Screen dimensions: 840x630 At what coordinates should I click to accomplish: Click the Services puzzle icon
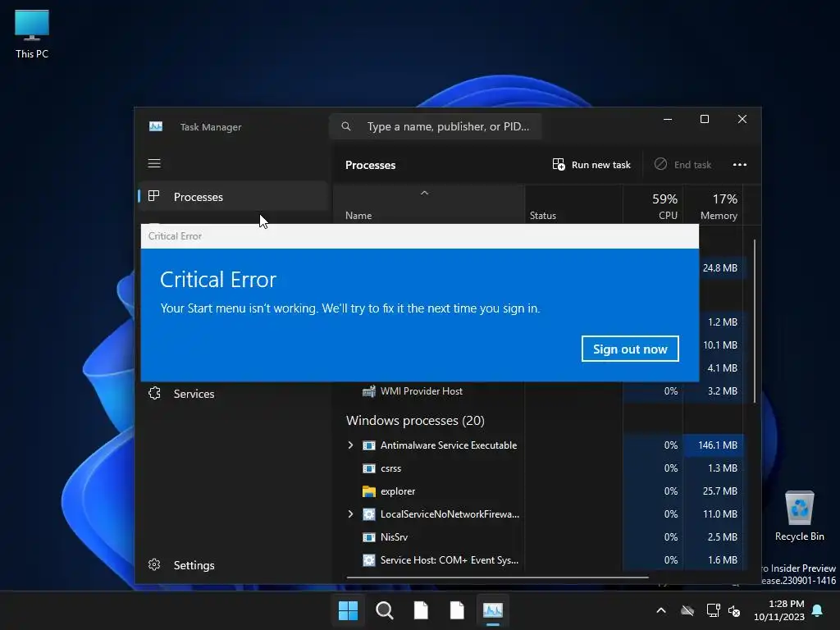[x=154, y=393]
